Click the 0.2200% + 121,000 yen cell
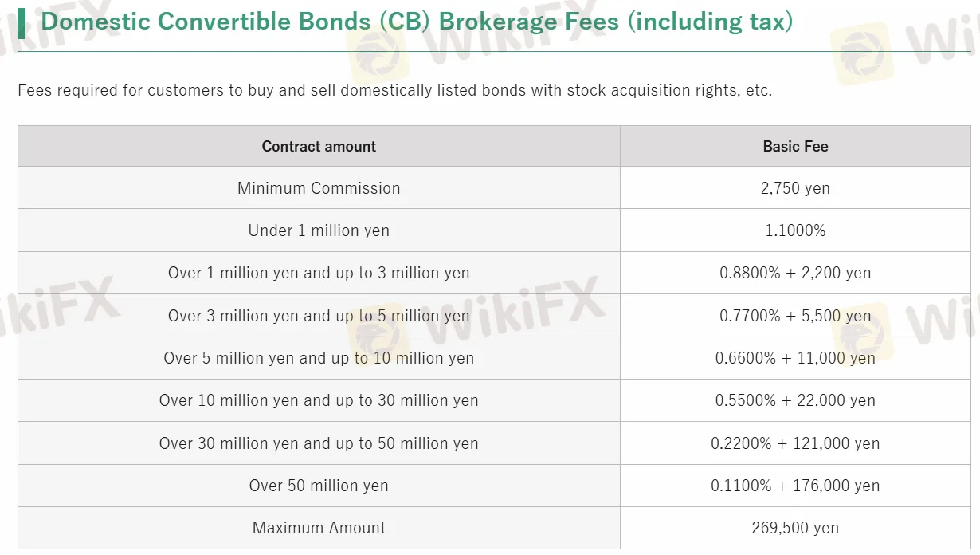 tap(795, 443)
